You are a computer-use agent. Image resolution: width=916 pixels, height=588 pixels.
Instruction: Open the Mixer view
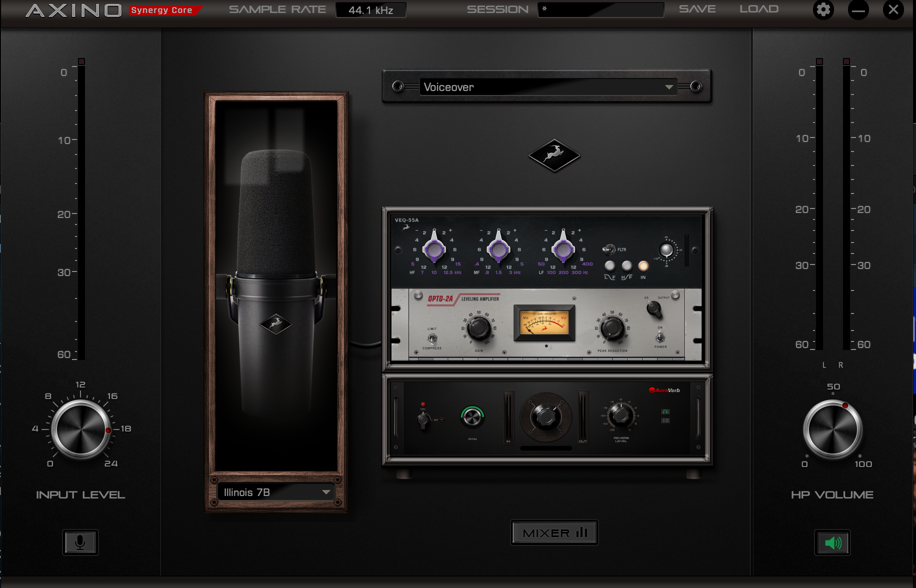click(554, 533)
